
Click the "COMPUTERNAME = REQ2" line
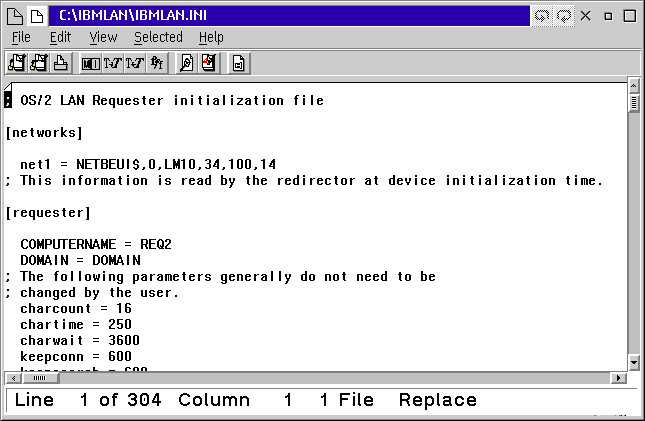click(96, 244)
